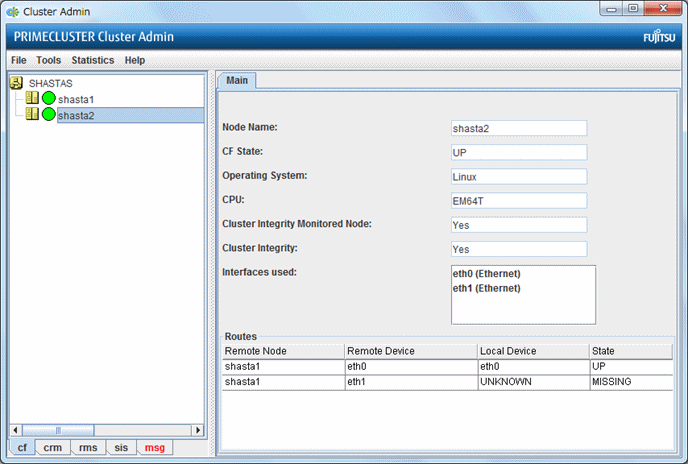
Task: Open the Statistics menu
Action: (x=92, y=60)
